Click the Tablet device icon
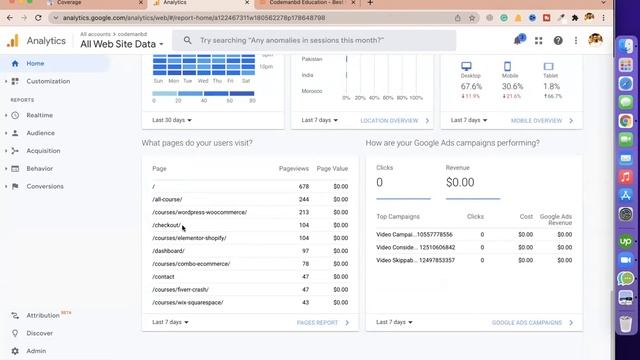The image size is (640, 360). point(549,66)
